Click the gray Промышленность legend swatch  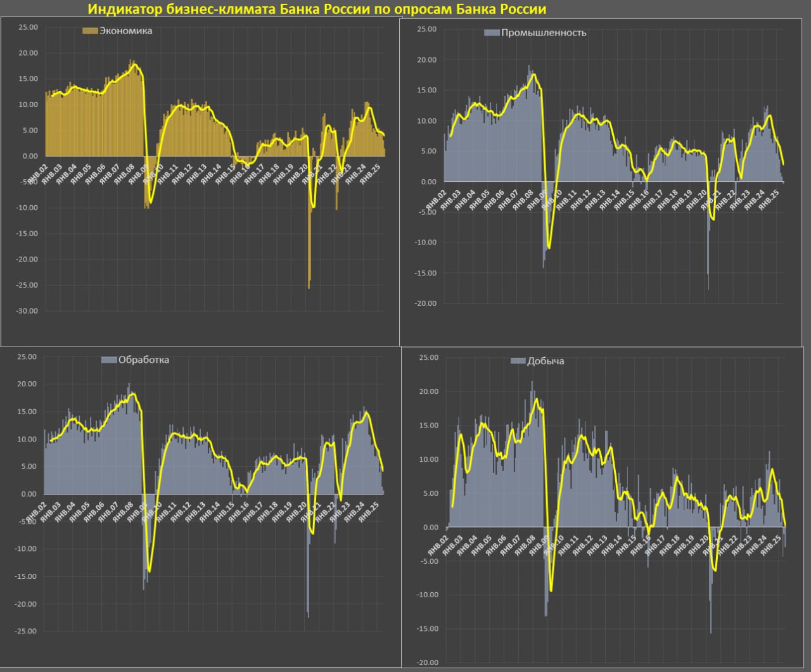tap(492, 33)
